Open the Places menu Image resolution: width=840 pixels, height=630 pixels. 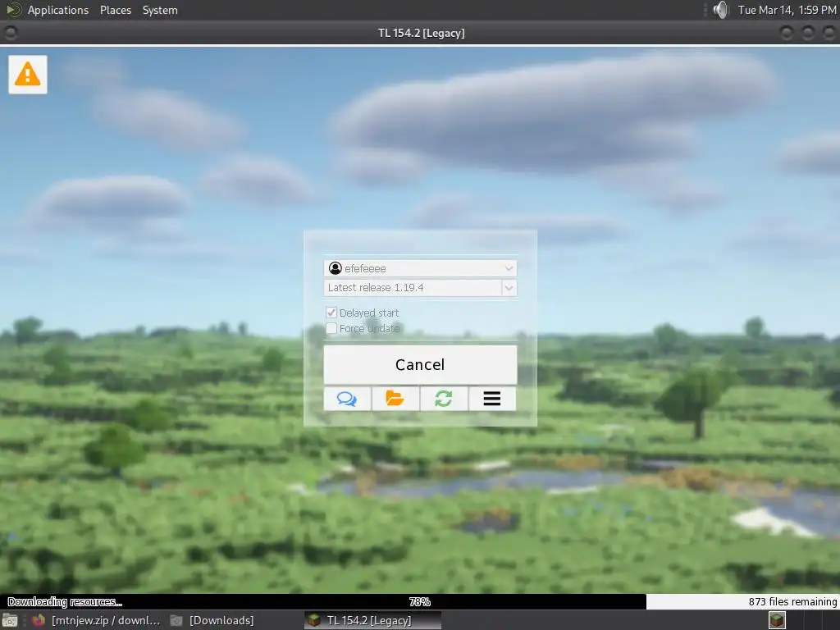pyautogui.click(x=115, y=10)
